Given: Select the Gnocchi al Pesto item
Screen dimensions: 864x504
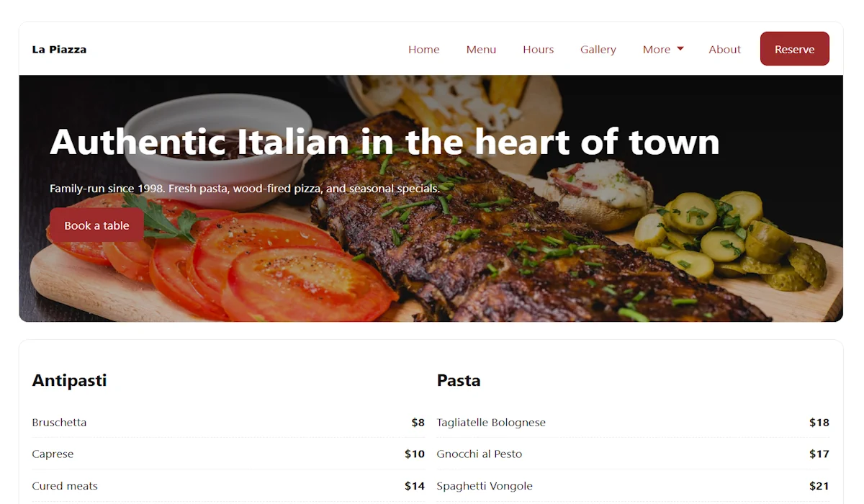Looking at the screenshot, I should [633, 454].
